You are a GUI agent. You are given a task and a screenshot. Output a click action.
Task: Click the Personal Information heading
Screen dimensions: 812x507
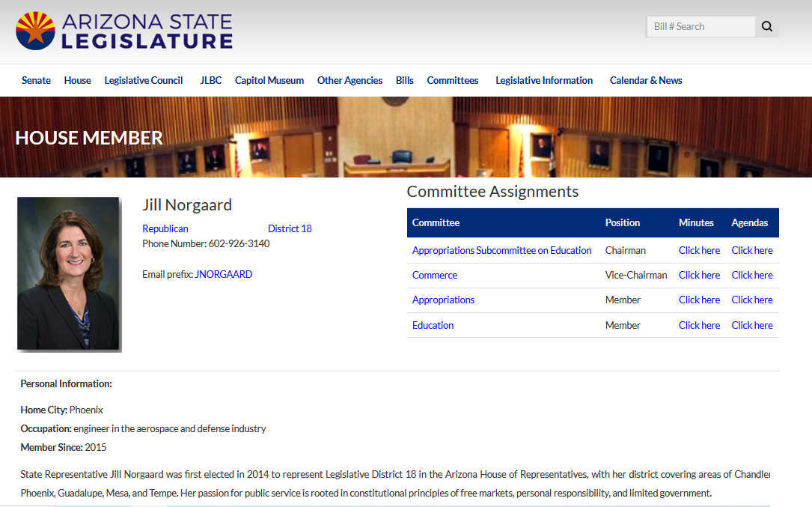pyautogui.click(x=67, y=384)
